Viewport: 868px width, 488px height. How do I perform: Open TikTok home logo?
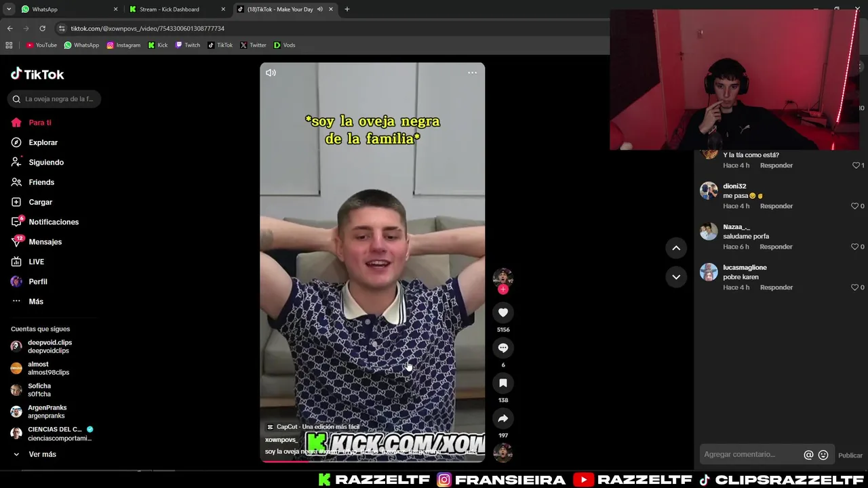(37, 75)
